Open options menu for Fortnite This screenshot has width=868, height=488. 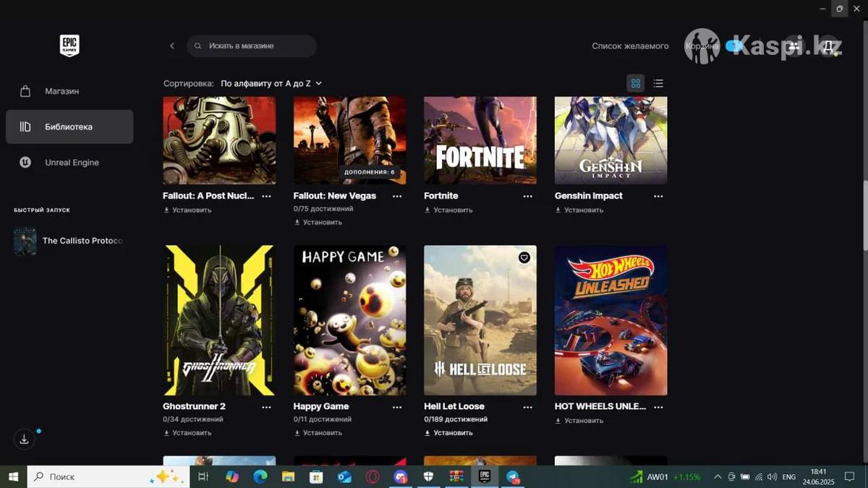pyautogui.click(x=527, y=196)
